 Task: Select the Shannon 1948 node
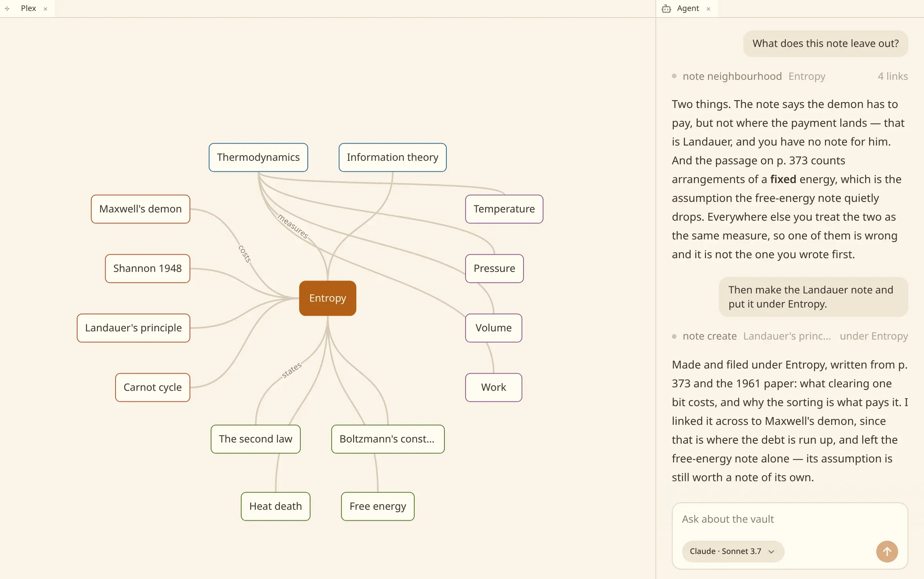click(148, 268)
